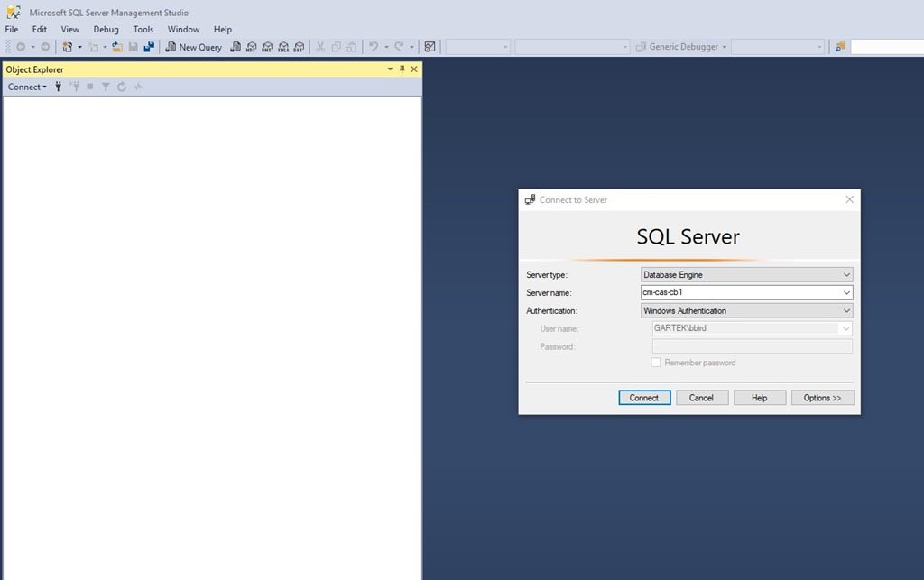
Task: Click the Navigate Backward arrow icon
Action: click(21, 47)
